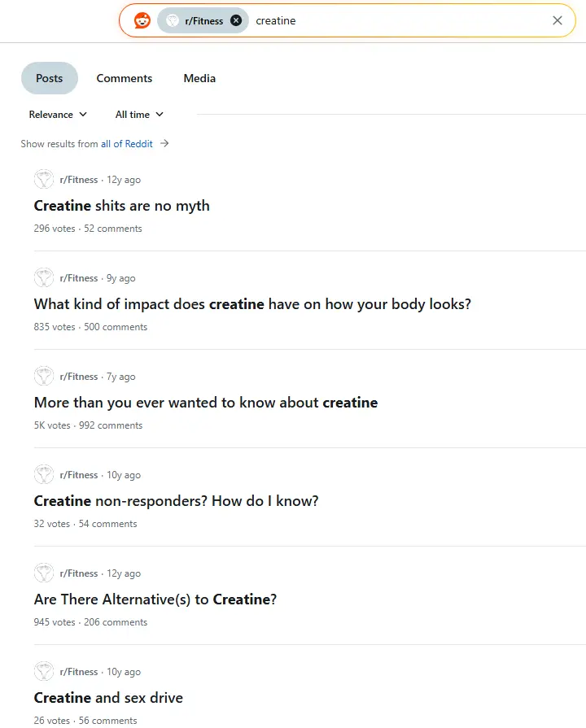Remove the r/Fitness search filter chip

236,21
